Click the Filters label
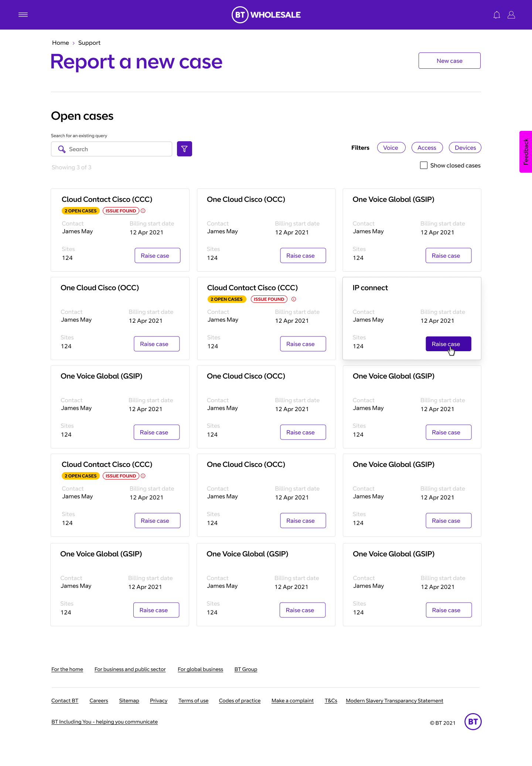This screenshot has width=532, height=766. [360, 148]
